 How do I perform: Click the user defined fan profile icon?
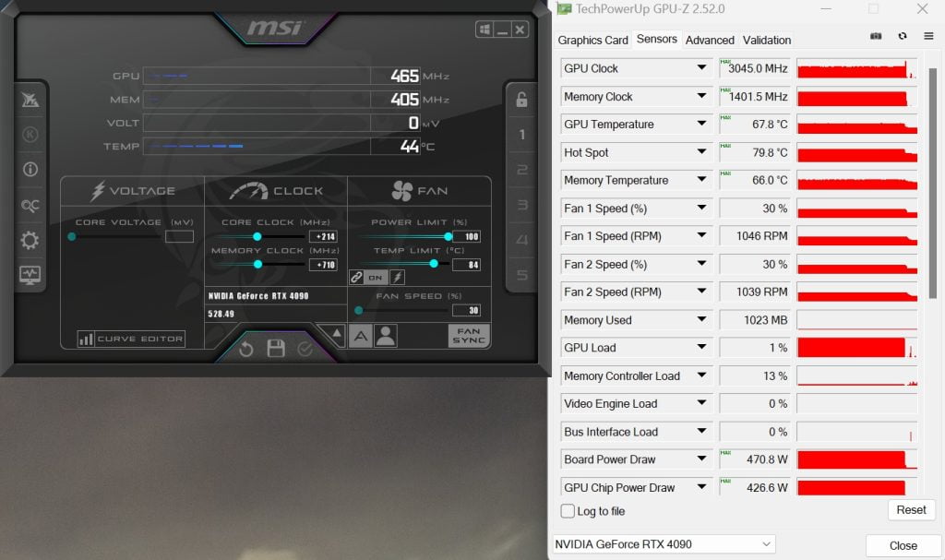click(x=386, y=336)
